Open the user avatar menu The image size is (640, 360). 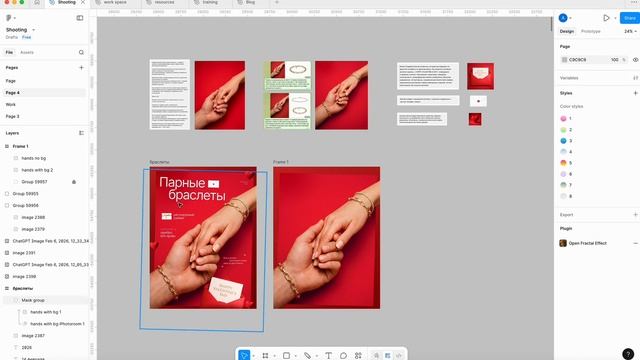tap(563, 18)
